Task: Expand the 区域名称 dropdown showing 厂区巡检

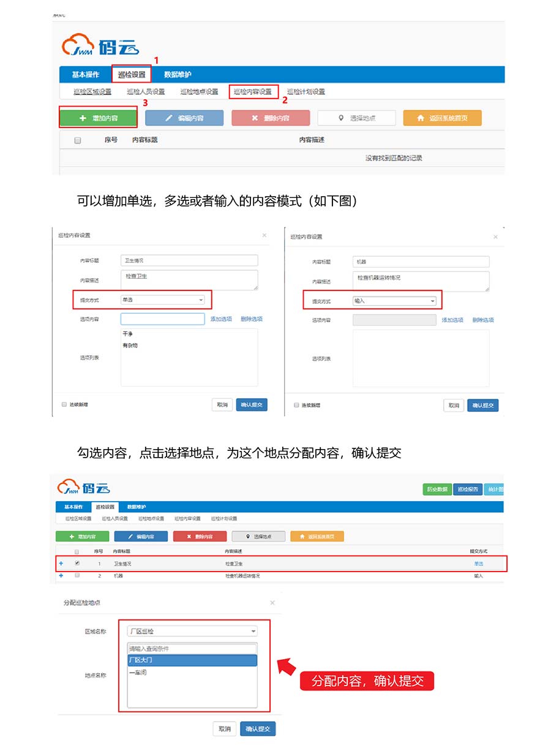Action: point(192,631)
